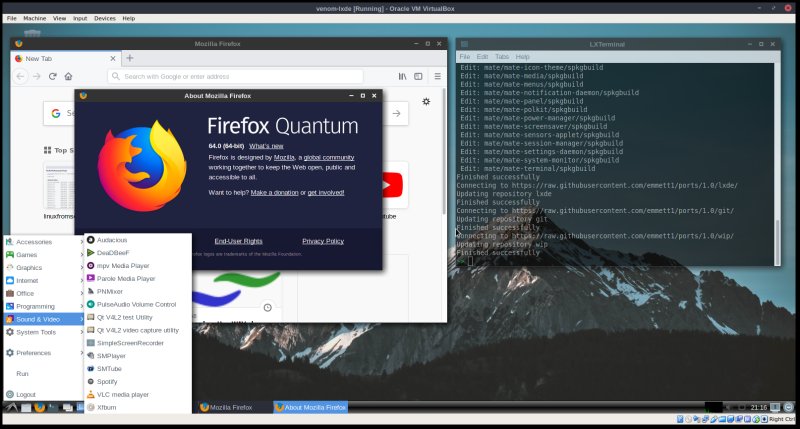Launch SMPlayer from the menu
The width and height of the screenshot is (800, 429).
138,356
